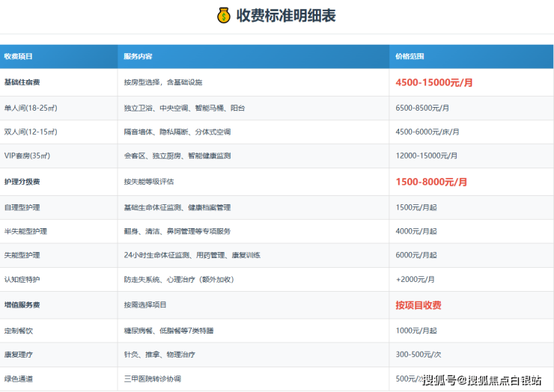Select the 价格范围 column header
Viewport: 554px width, 392px height.
tap(410, 56)
